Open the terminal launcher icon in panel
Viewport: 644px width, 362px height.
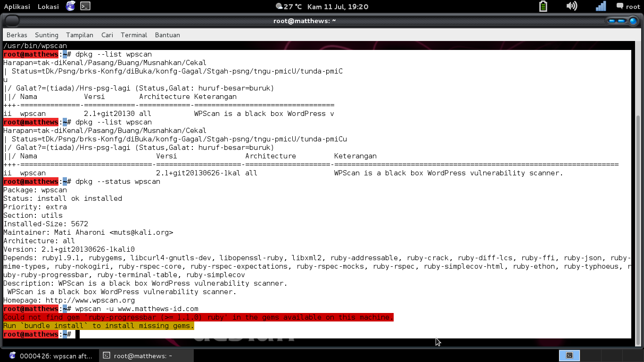click(x=85, y=6)
